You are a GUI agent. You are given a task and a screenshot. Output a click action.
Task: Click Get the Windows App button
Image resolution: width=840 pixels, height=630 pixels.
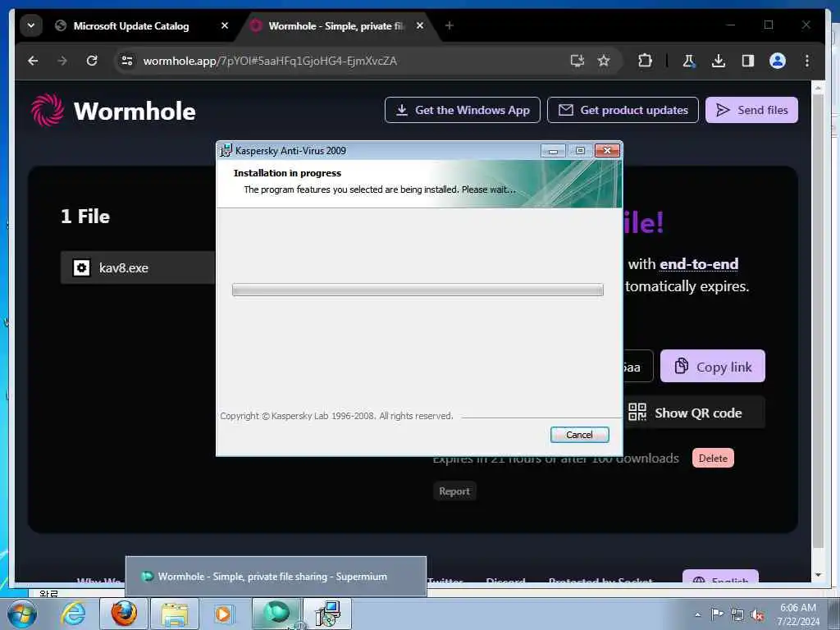point(463,111)
